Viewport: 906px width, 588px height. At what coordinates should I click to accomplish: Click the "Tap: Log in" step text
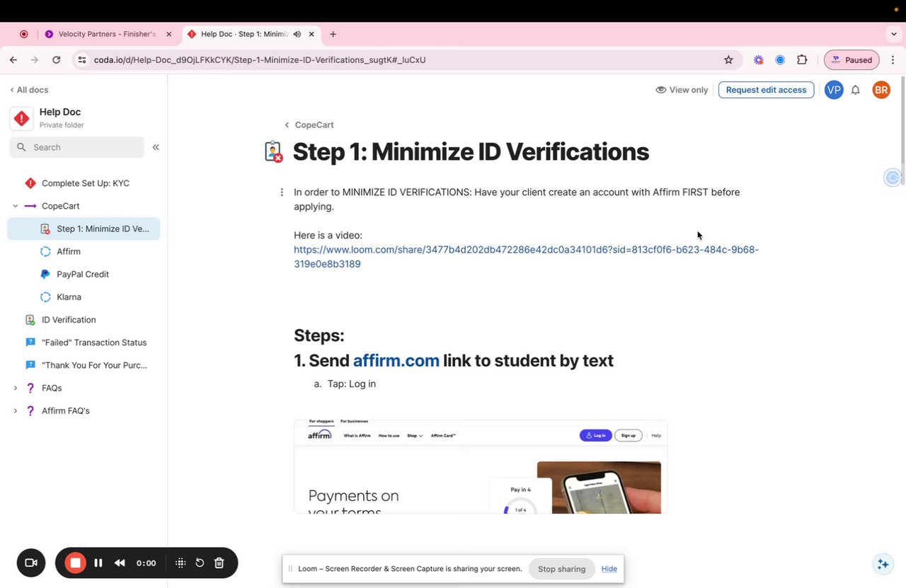coord(351,384)
